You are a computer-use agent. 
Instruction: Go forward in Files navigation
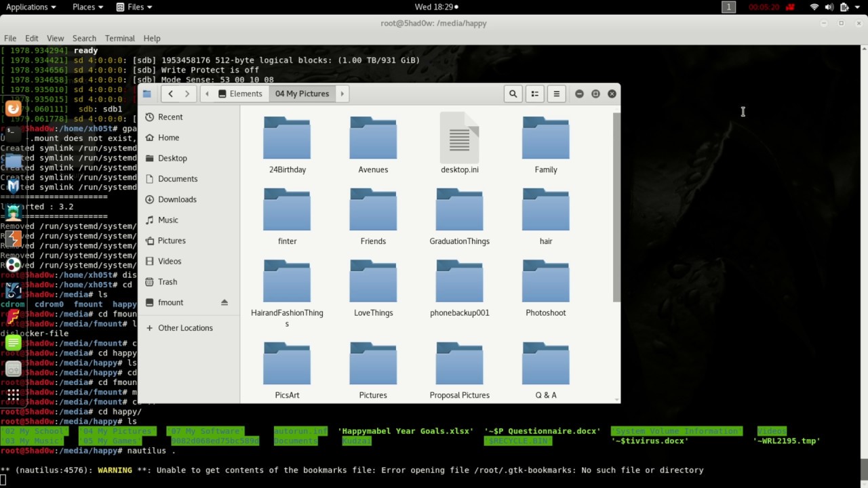pos(187,94)
